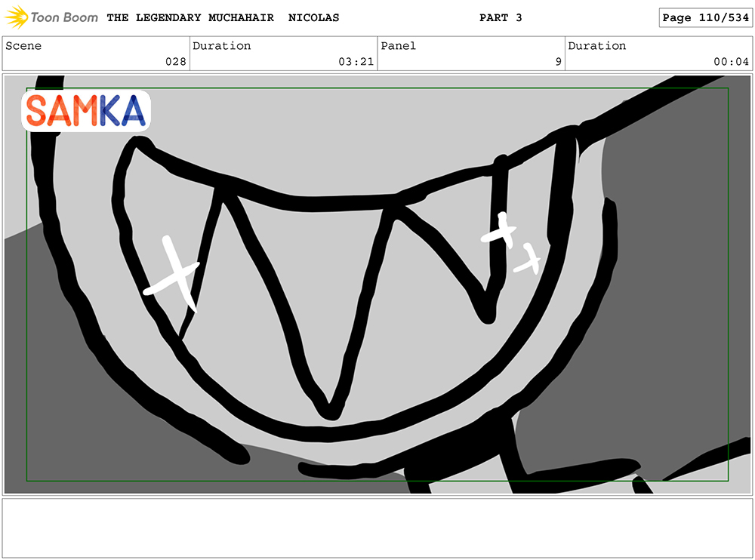The image size is (755, 560).
Task: Click the empty notes field below the panel
Action: pyautogui.click(x=377, y=528)
